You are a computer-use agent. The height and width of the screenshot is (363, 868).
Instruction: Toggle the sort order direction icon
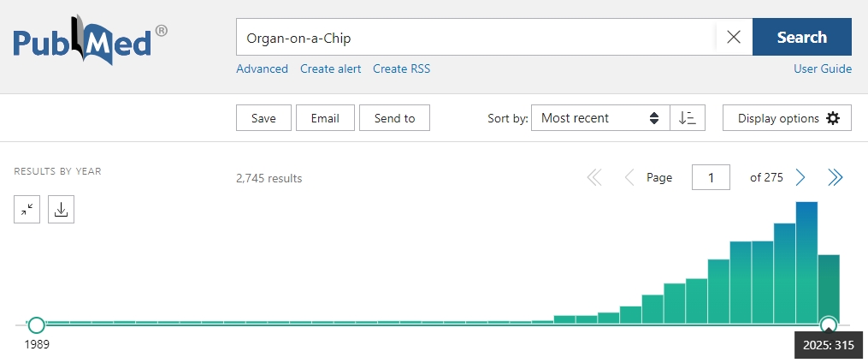coord(687,118)
